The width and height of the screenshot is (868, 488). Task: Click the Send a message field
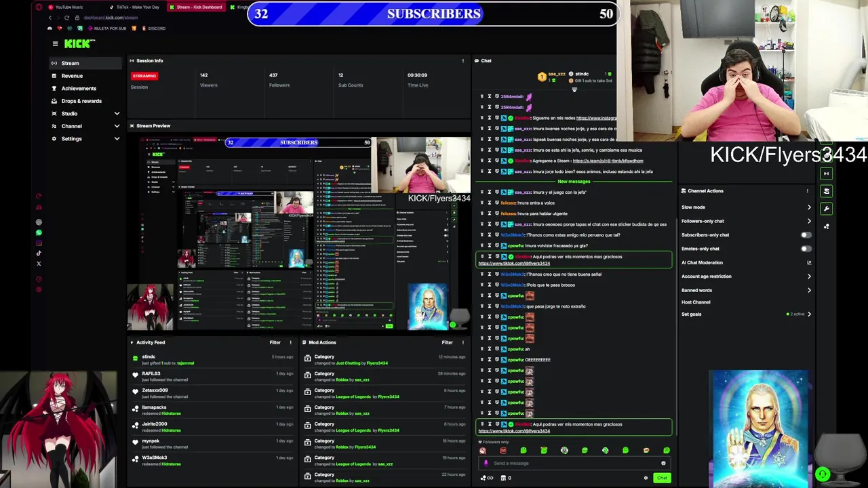coord(573,464)
